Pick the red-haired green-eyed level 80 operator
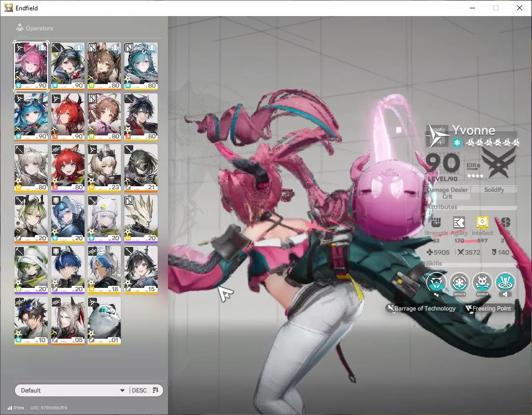Screen dimensions: 532x415 click(68, 168)
